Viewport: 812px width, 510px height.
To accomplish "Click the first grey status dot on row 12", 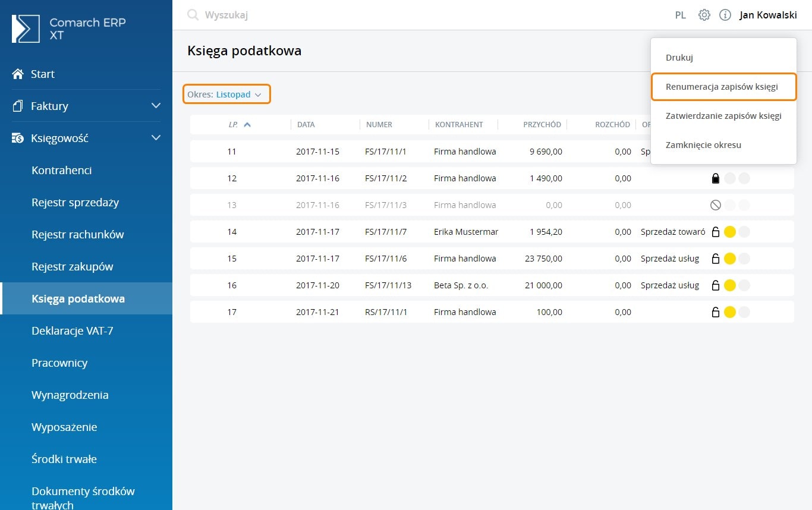I will pyautogui.click(x=730, y=178).
